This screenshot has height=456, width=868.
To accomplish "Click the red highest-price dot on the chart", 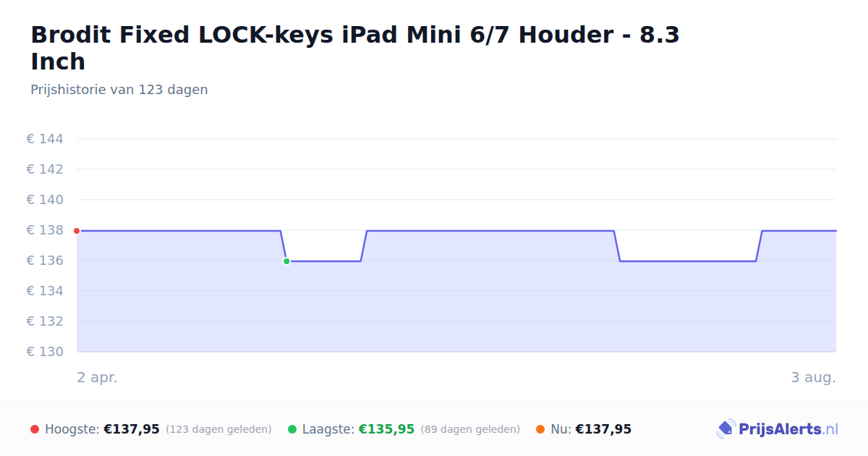I will 77,231.
